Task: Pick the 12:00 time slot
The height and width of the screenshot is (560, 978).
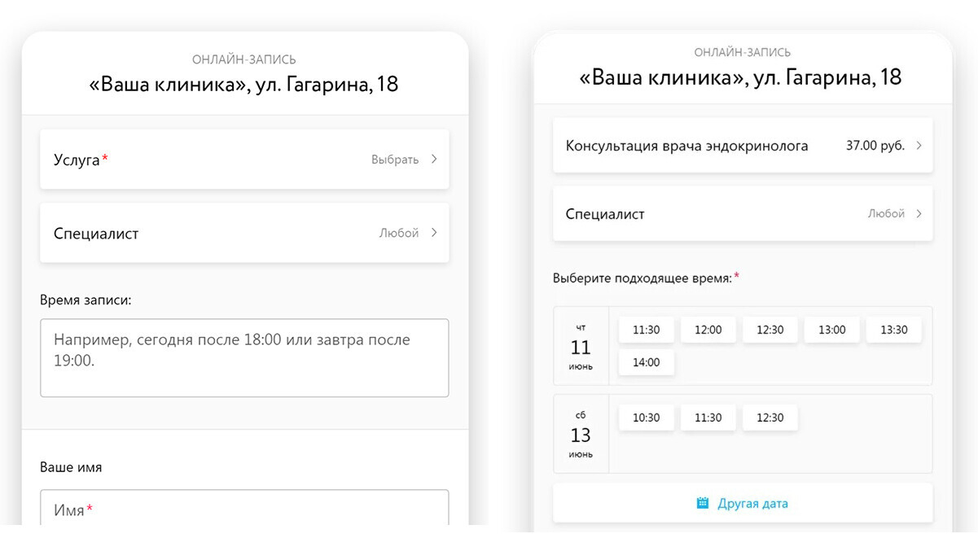Action: tap(708, 330)
